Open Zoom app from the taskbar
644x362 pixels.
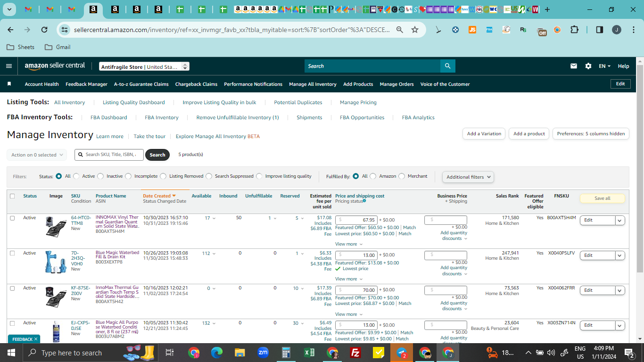point(263,353)
